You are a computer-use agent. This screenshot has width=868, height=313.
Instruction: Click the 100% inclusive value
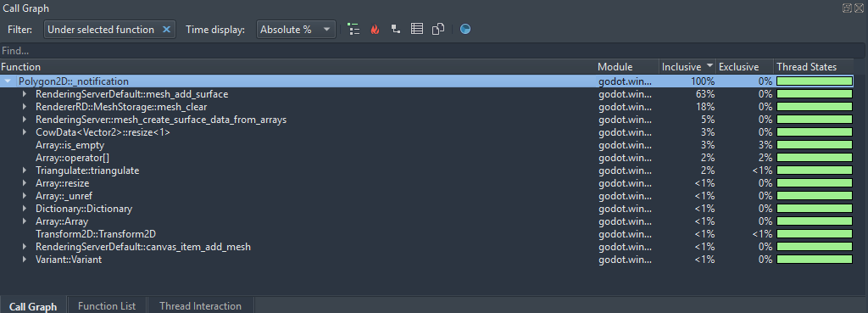(x=703, y=81)
